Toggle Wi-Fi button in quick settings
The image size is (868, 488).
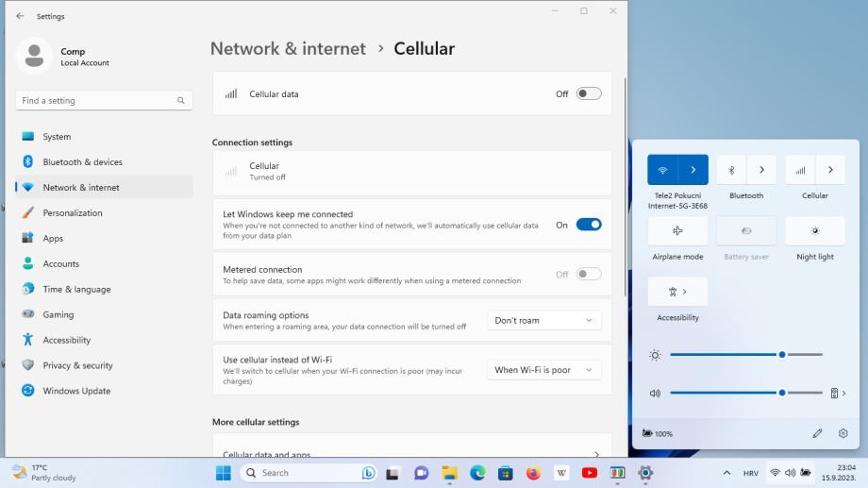tap(662, 170)
